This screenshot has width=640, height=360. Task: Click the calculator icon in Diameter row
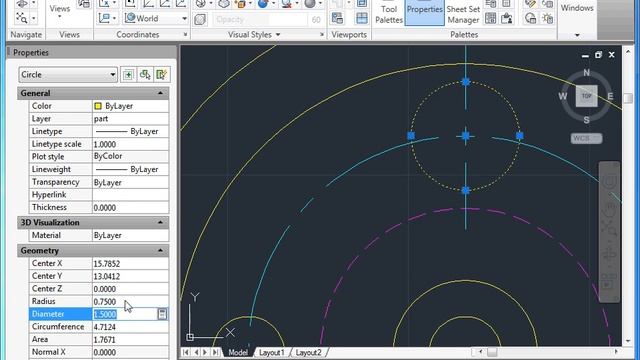click(x=162, y=314)
